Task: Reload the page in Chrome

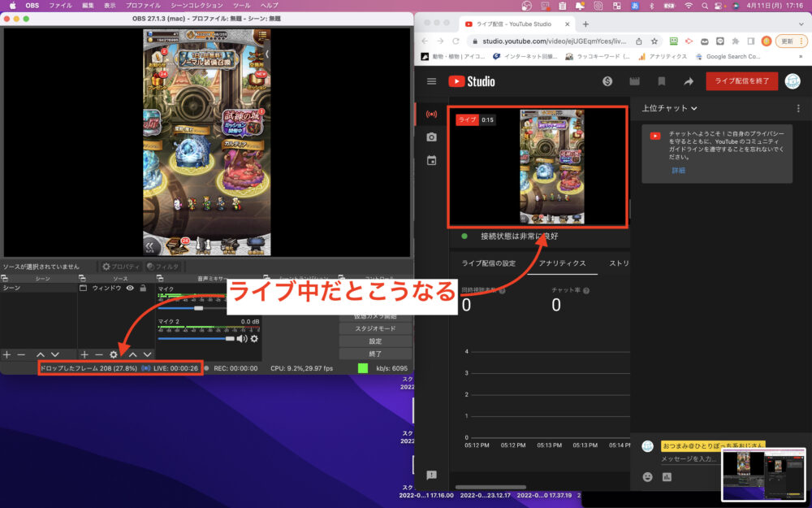Action: [x=456, y=41]
